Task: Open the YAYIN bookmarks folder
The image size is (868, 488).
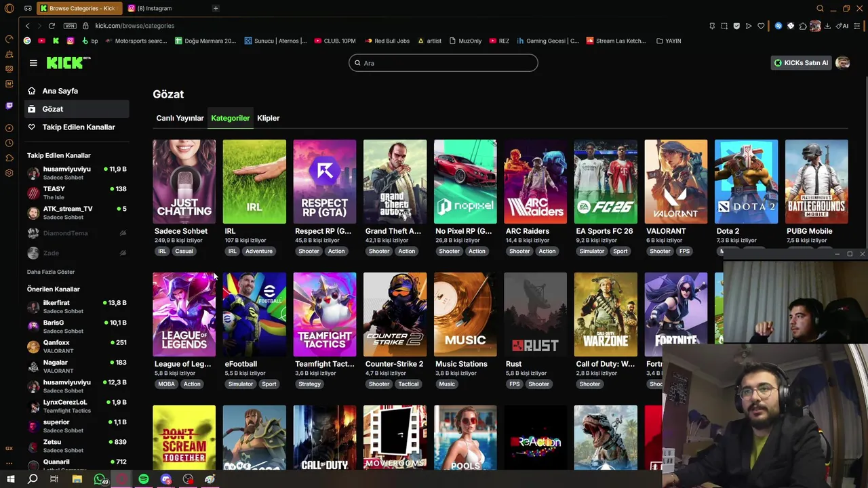Action: tap(669, 41)
